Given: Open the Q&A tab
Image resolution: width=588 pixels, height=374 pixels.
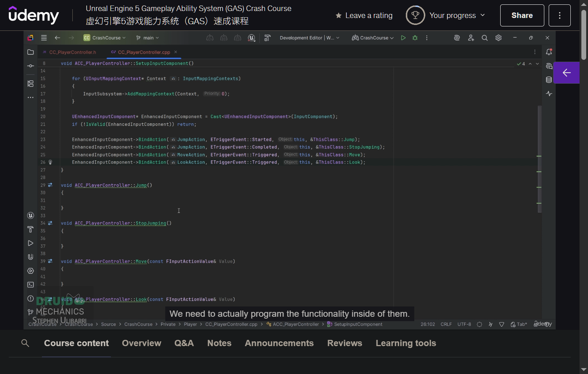Looking at the screenshot, I should tap(184, 343).
